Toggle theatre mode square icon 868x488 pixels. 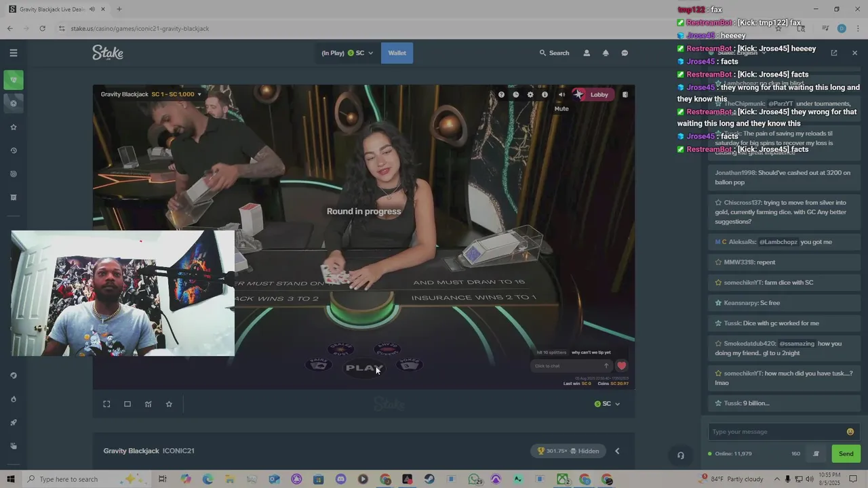coord(127,404)
